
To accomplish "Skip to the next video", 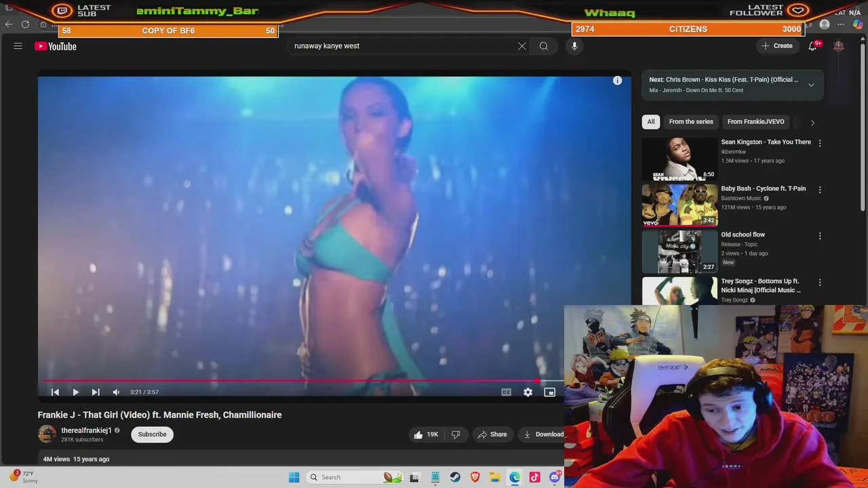I will click(96, 392).
